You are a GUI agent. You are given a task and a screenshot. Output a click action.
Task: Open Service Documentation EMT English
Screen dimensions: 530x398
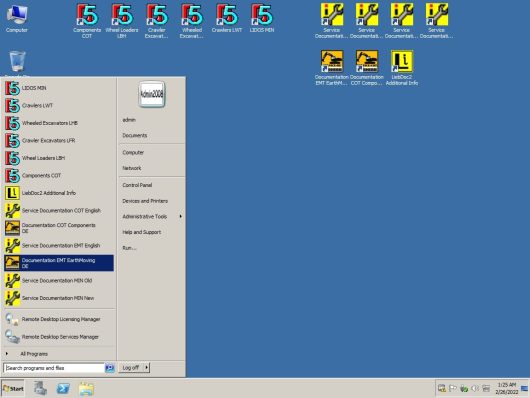[x=59, y=245]
